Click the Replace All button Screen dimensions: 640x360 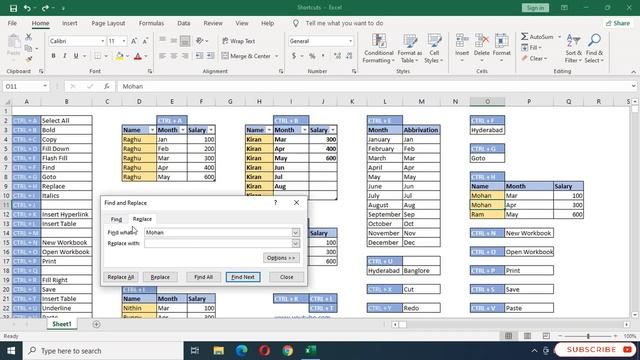point(121,277)
